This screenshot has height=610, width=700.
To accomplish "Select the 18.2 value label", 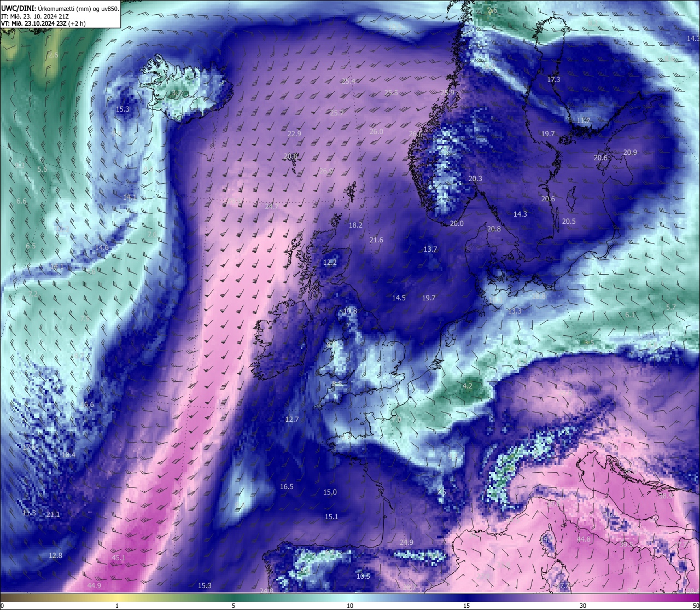I will coord(355,225).
